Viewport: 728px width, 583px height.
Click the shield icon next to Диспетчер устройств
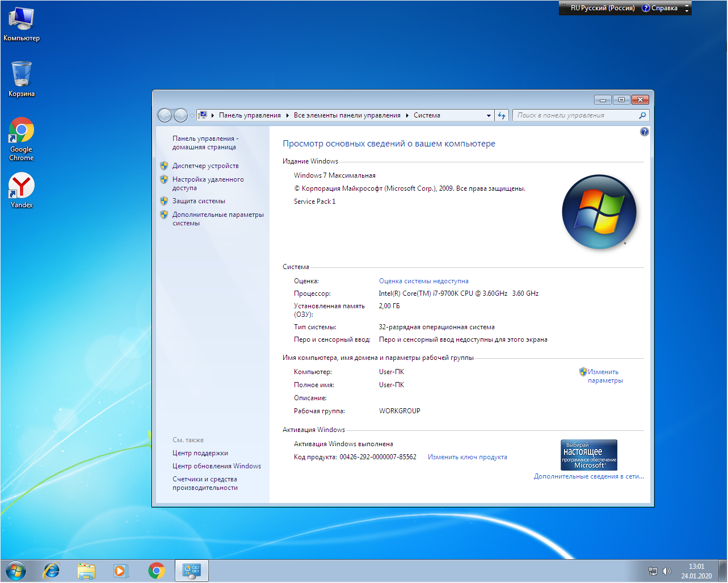coord(164,166)
